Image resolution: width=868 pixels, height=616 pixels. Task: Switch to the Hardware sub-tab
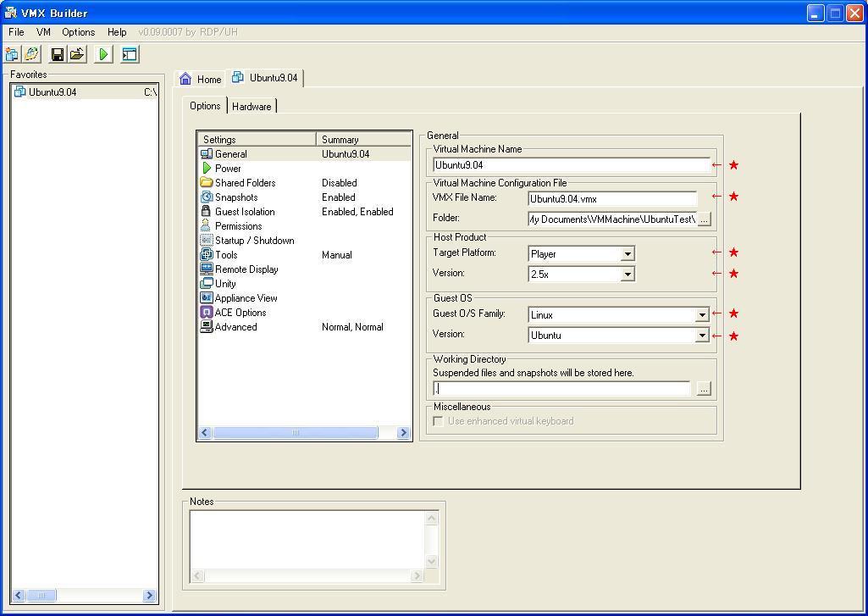pos(252,107)
